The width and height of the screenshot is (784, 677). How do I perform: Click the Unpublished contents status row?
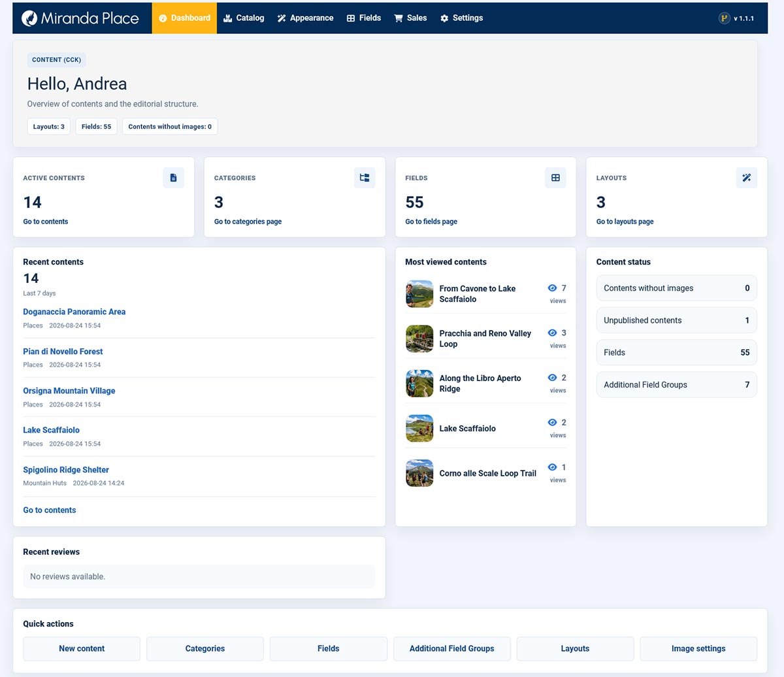pos(677,320)
